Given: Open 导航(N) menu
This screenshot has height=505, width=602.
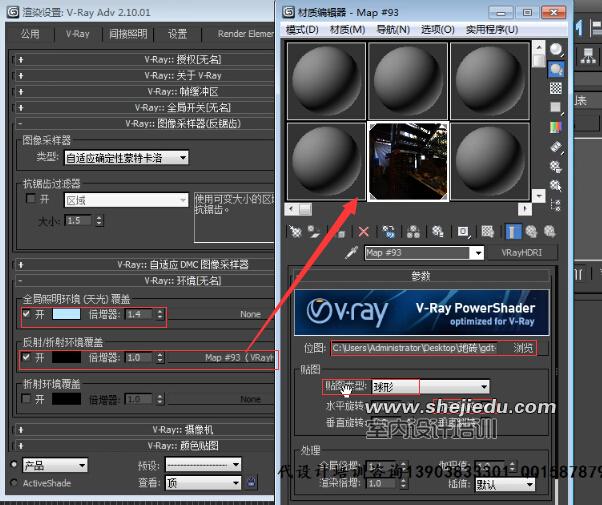Looking at the screenshot, I should [393, 29].
